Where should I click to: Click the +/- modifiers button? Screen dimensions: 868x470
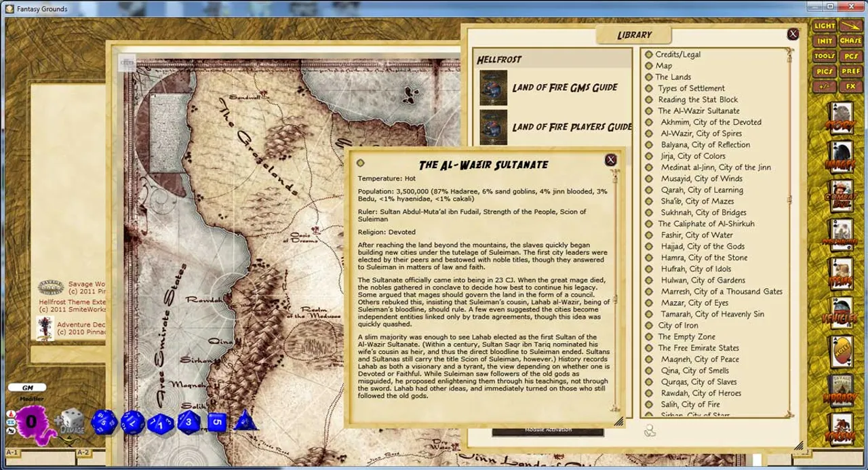pos(825,87)
